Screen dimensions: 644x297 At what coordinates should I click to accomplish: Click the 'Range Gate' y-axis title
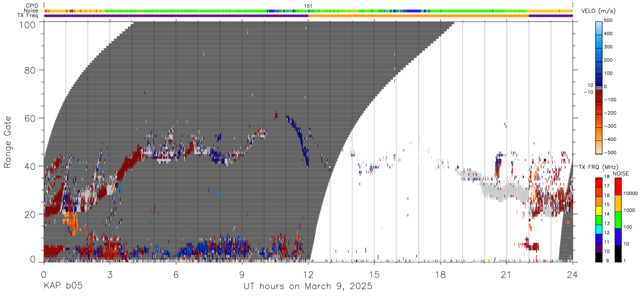pyautogui.click(x=8, y=142)
